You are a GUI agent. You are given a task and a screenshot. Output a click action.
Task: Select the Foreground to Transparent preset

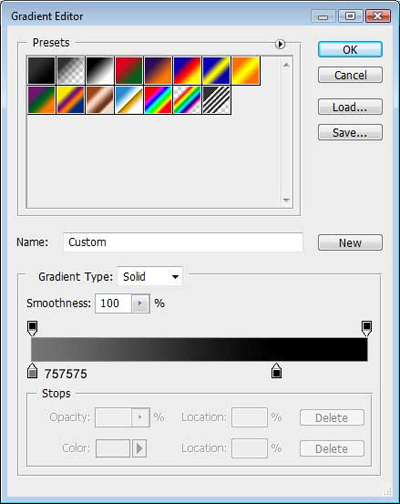[x=71, y=71]
